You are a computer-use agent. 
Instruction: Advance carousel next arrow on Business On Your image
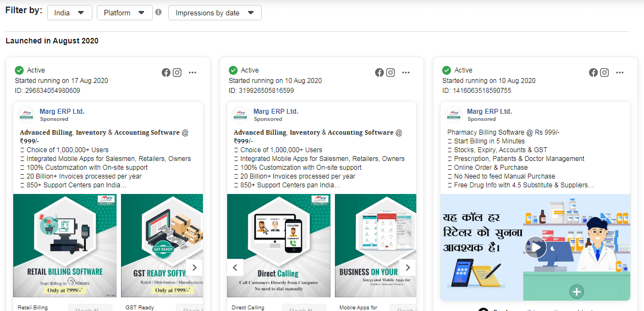tap(408, 268)
